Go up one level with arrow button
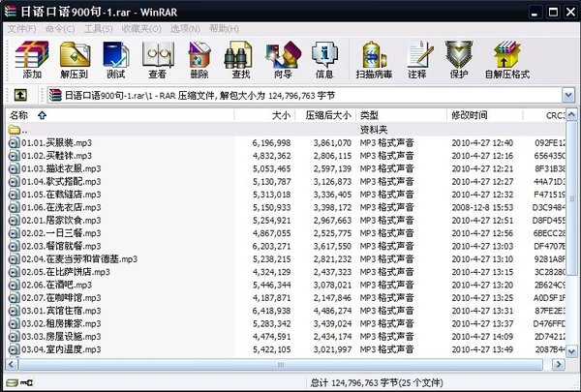The image size is (581, 392). pos(20,96)
